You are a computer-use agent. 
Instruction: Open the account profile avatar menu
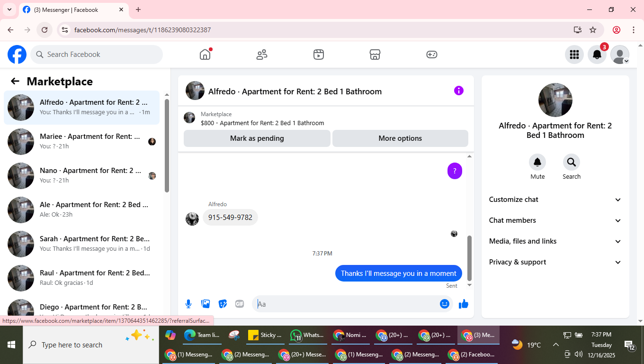click(620, 55)
